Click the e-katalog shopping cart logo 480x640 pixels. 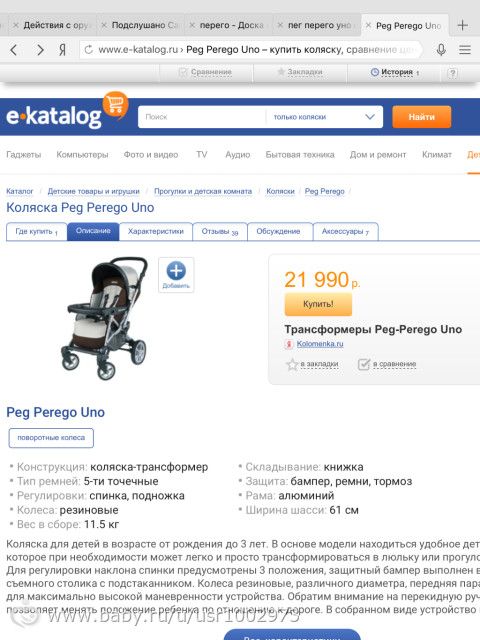(x=116, y=104)
